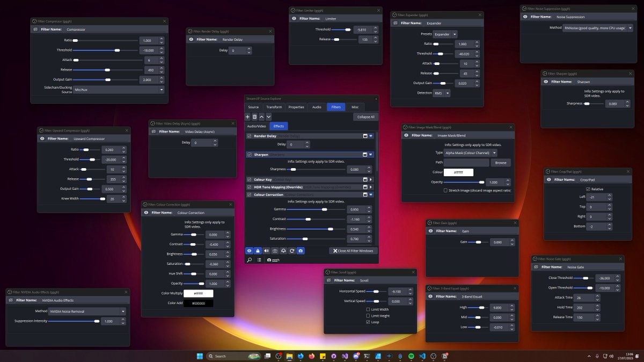Click the refresh icon in bottom toolbar
The width and height of the screenshot is (644, 362).
pos(292,251)
